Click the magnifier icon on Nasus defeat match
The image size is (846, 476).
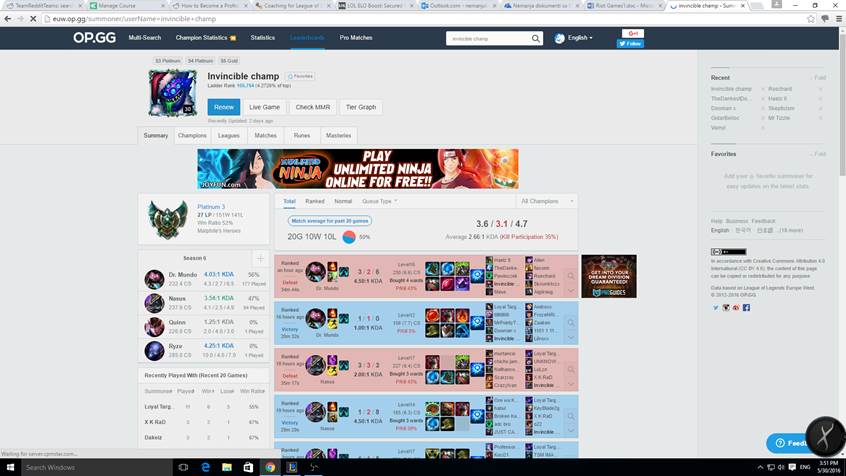click(x=571, y=370)
